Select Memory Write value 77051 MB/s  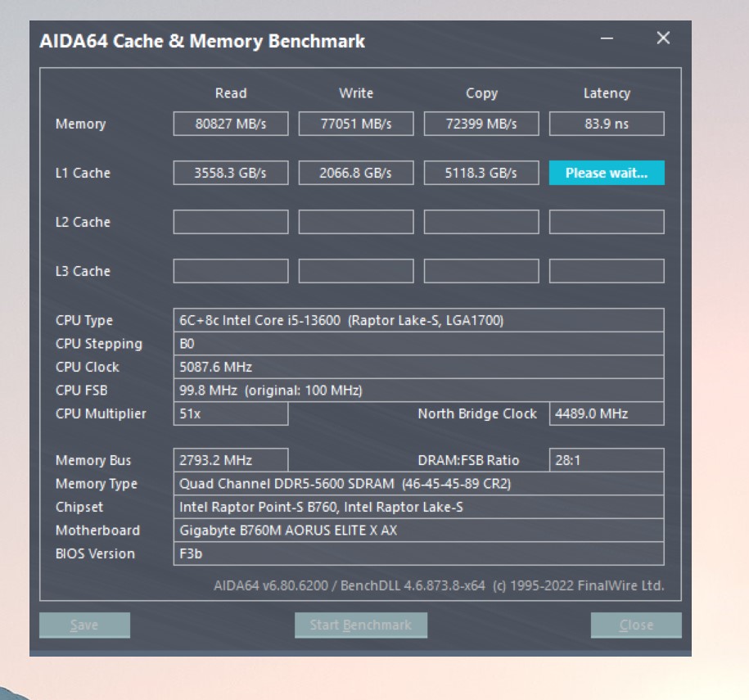pyautogui.click(x=356, y=124)
